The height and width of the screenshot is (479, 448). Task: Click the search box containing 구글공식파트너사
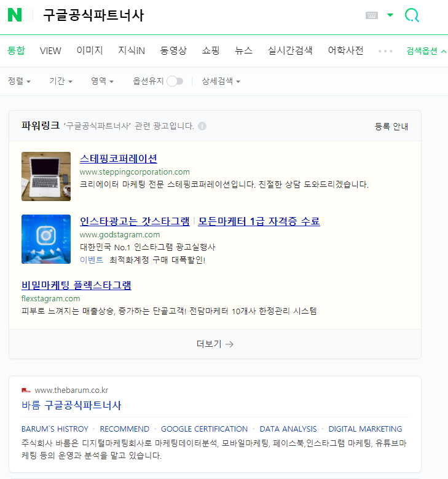93,15
